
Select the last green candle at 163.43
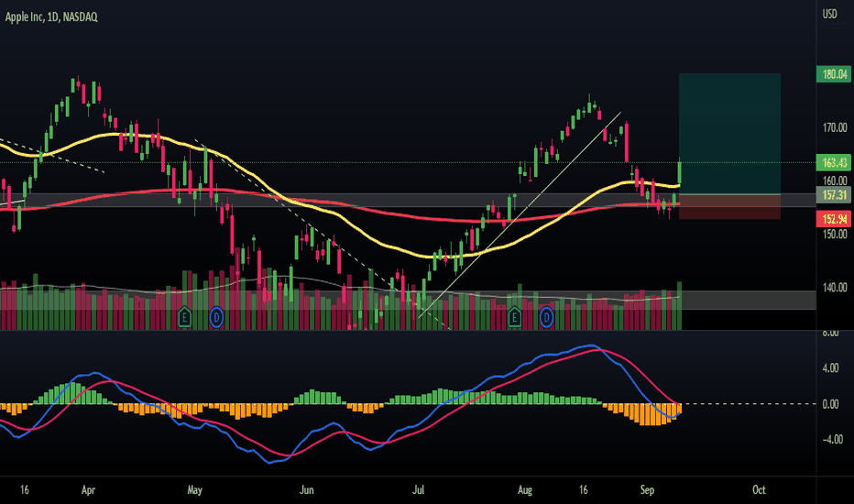coord(680,172)
